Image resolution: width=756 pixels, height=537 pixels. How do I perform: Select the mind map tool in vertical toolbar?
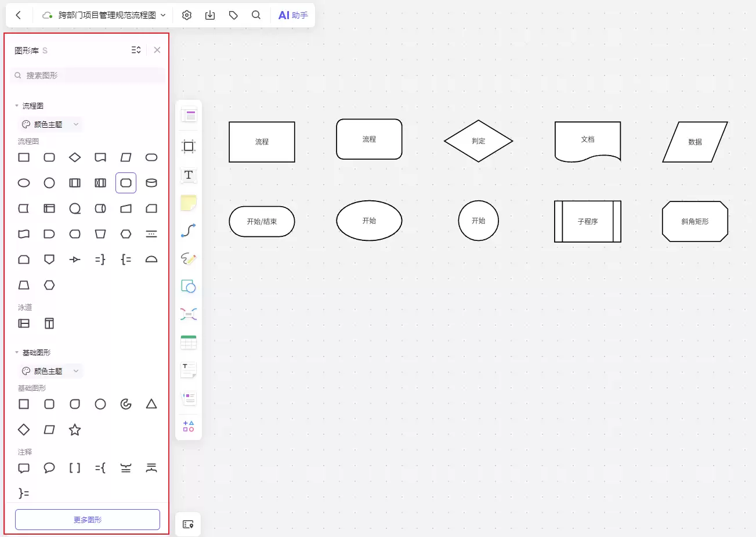pos(189,314)
